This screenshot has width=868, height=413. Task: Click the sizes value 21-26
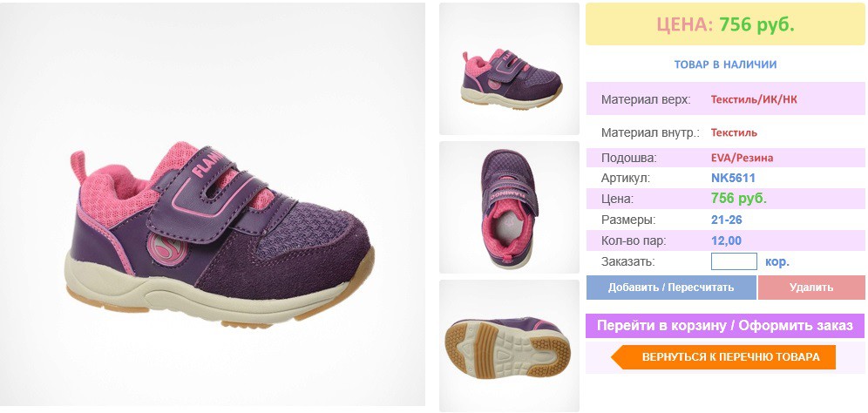click(x=726, y=220)
